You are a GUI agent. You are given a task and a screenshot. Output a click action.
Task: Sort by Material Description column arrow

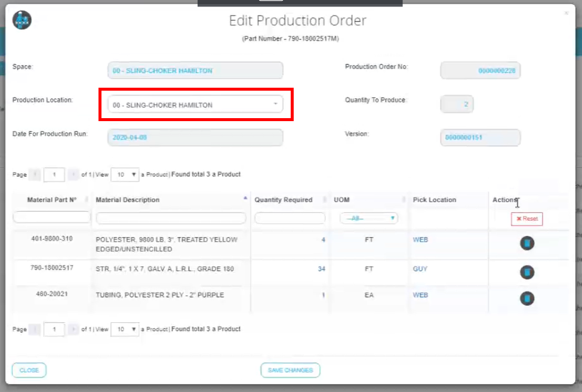tap(245, 197)
